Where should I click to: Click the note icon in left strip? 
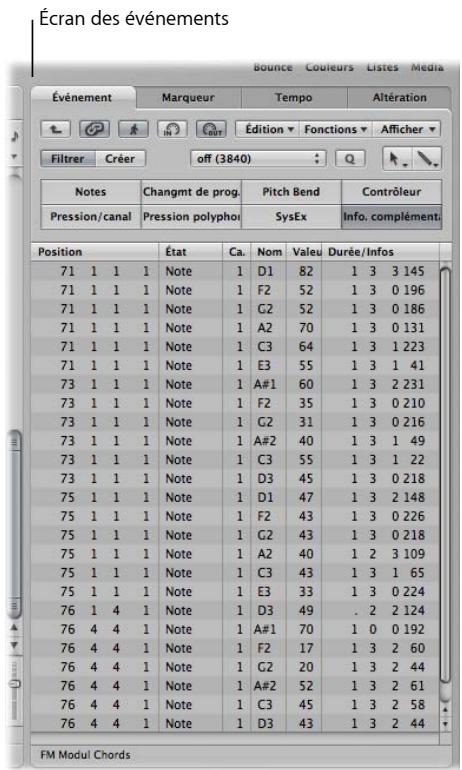[x=14, y=136]
